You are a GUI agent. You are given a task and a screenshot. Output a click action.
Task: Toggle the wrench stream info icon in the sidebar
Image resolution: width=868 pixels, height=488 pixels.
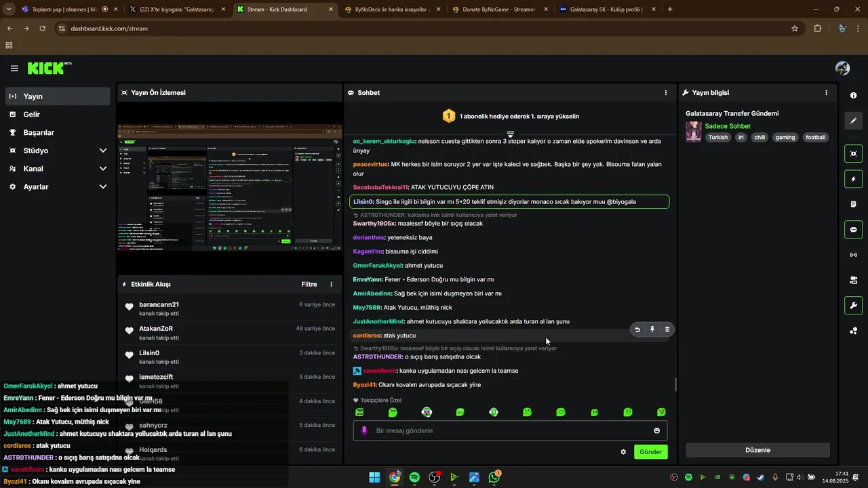point(853,305)
